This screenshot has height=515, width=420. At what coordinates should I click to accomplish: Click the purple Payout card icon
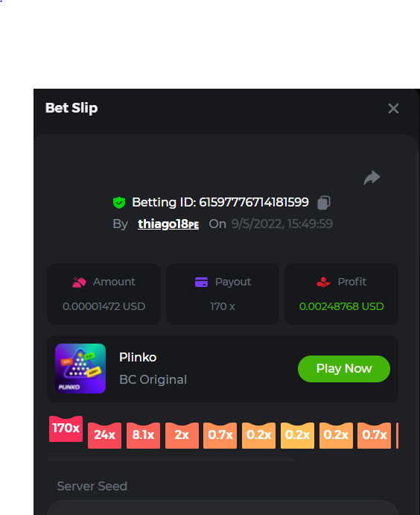pos(201,282)
